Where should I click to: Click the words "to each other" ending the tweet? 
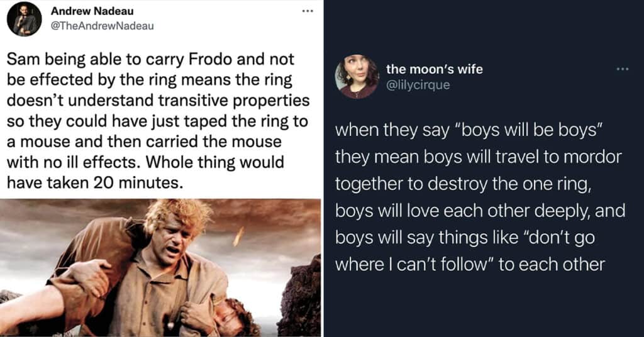click(552, 264)
